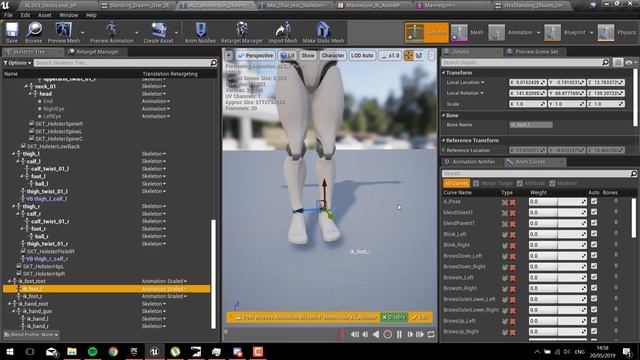This screenshot has width=640, height=360.
Task: Click the Save toolbar icon
Action: pos(11,33)
